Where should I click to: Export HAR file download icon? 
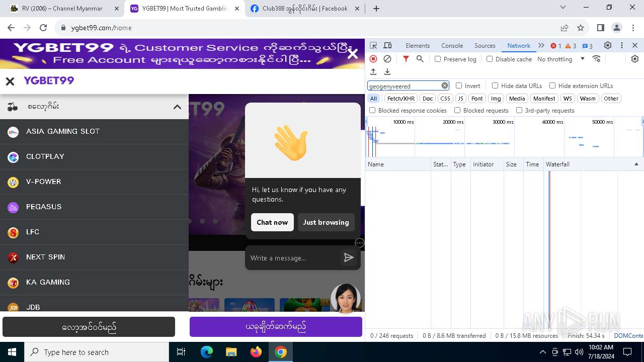(x=387, y=72)
